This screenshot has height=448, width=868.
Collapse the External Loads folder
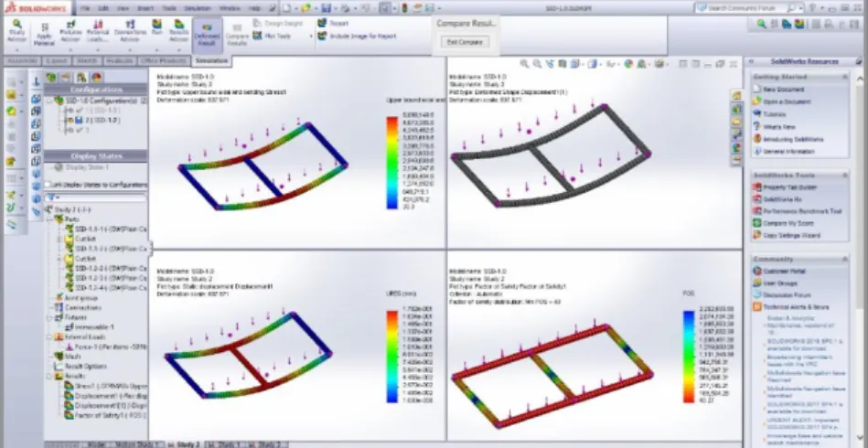49,336
